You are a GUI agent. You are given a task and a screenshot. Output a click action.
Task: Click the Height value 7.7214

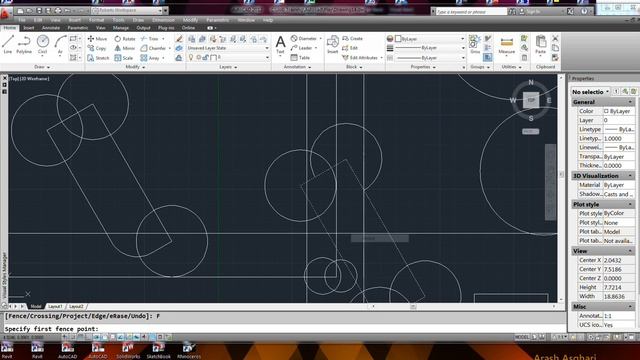click(619, 287)
